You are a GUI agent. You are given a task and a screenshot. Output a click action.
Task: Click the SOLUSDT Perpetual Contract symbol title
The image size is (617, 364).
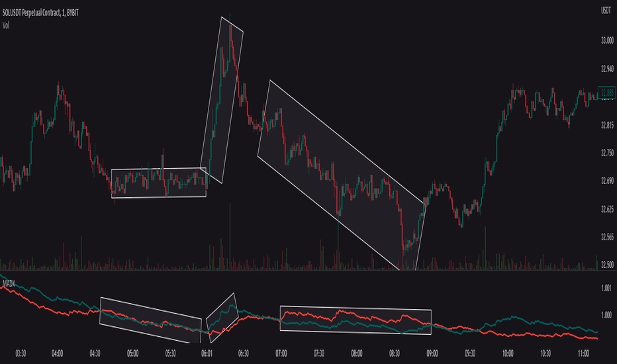[x=40, y=13]
